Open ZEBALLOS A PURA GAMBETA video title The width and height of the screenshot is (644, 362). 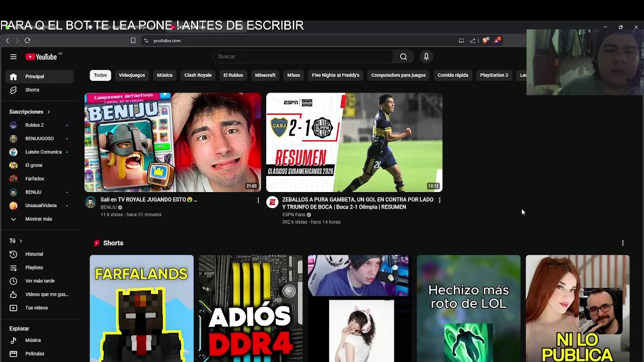(x=358, y=203)
